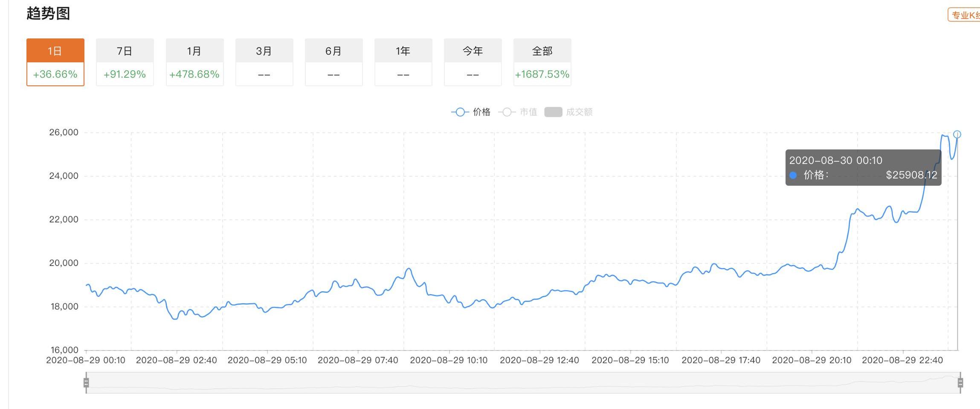Click the +1687.53% total change value
This screenshot has width=980, height=409.
[542, 74]
